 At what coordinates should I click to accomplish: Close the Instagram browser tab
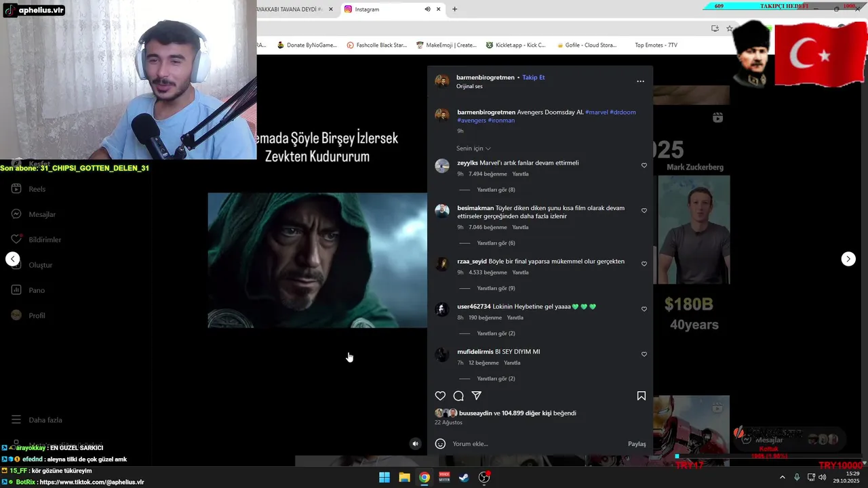[x=439, y=9]
